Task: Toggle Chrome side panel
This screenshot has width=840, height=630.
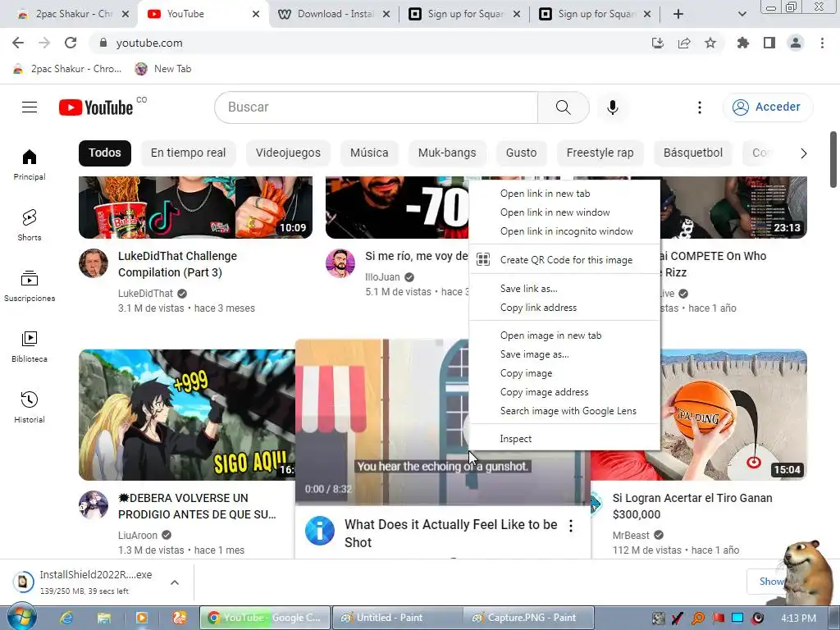Action: pyautogui.click(x=769, y=43)
